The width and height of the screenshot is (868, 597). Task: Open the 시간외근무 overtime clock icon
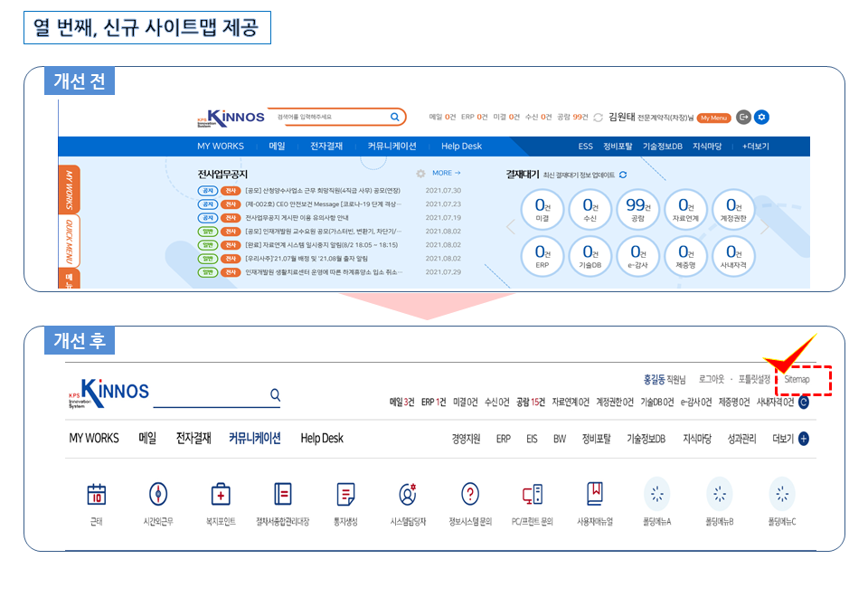pyautogui.click(x=158, y=494)
